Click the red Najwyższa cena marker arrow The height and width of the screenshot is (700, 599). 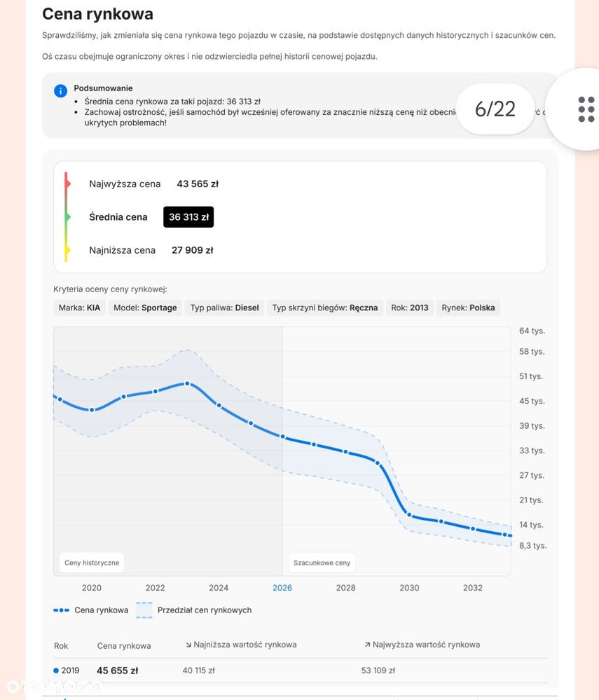(67, 184)
